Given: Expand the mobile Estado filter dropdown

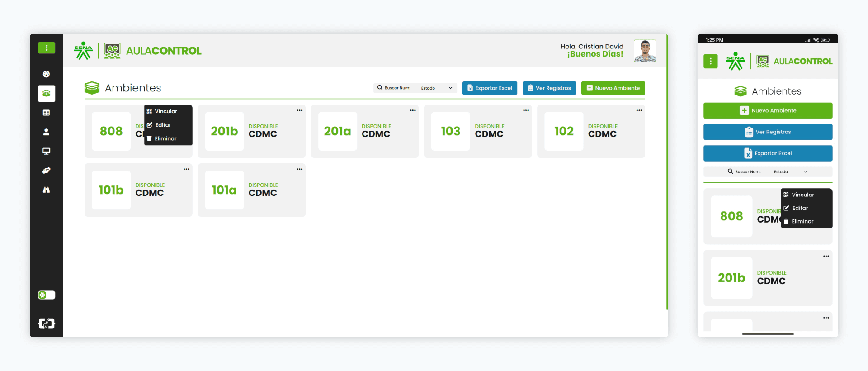Looking at the screenshot, I should click(790, 172).
